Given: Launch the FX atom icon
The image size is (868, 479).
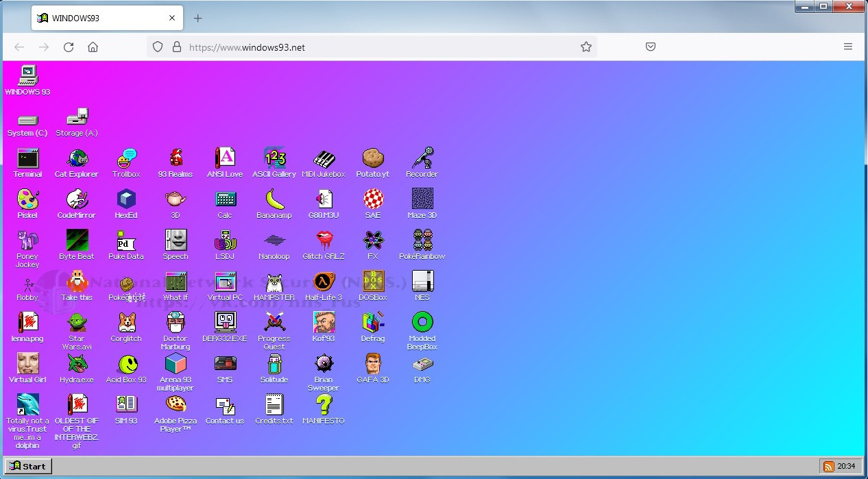Looking at the screenshot, I should (x=373, y=241).
